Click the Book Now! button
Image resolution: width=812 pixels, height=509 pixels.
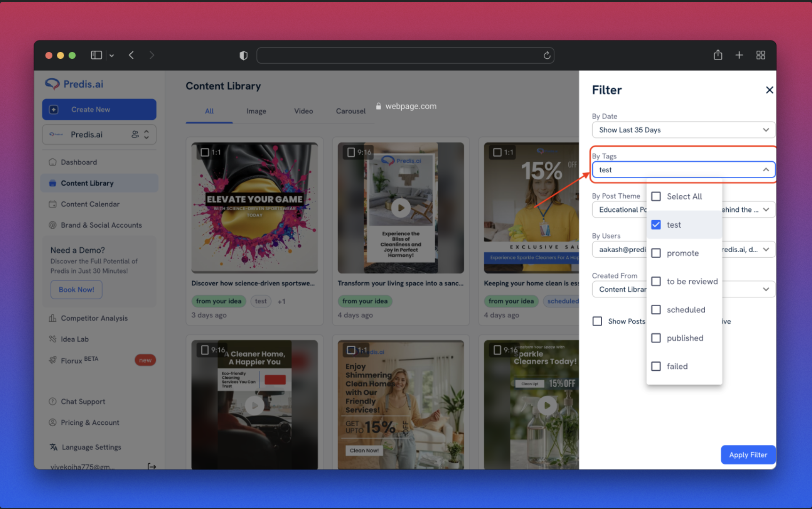coord(76,290)
